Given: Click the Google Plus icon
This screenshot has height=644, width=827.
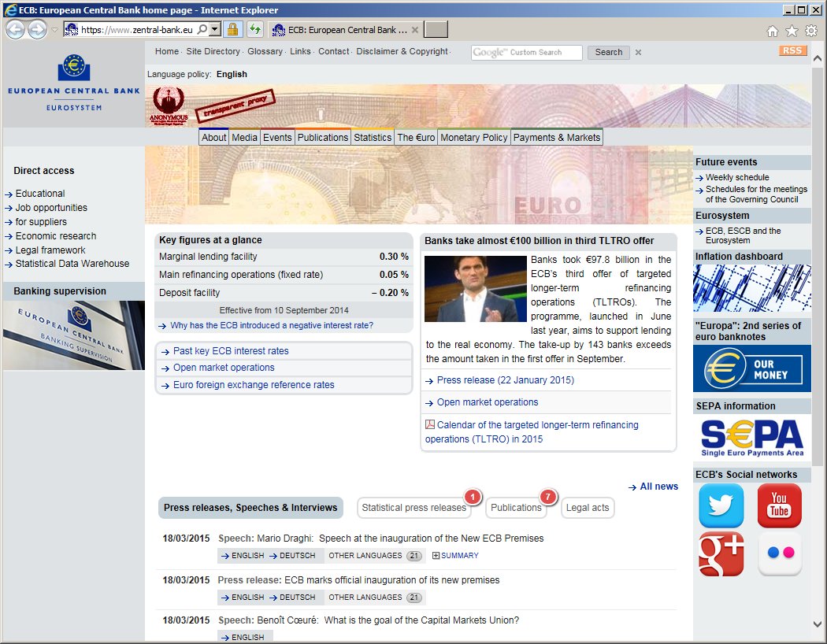Looking at the screenshot, I should pyautogui.click(x=721, y=554).
